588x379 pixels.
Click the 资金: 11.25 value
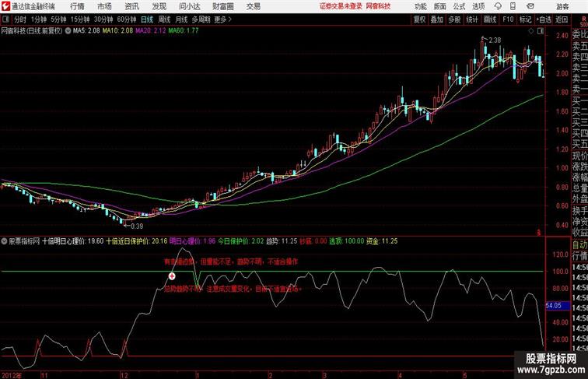coord(382,241)
